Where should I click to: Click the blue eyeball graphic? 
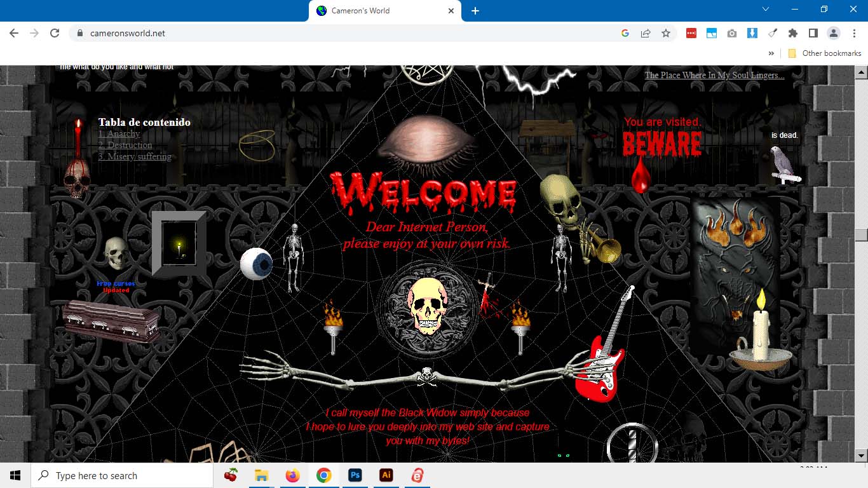(x=256, y=264)
